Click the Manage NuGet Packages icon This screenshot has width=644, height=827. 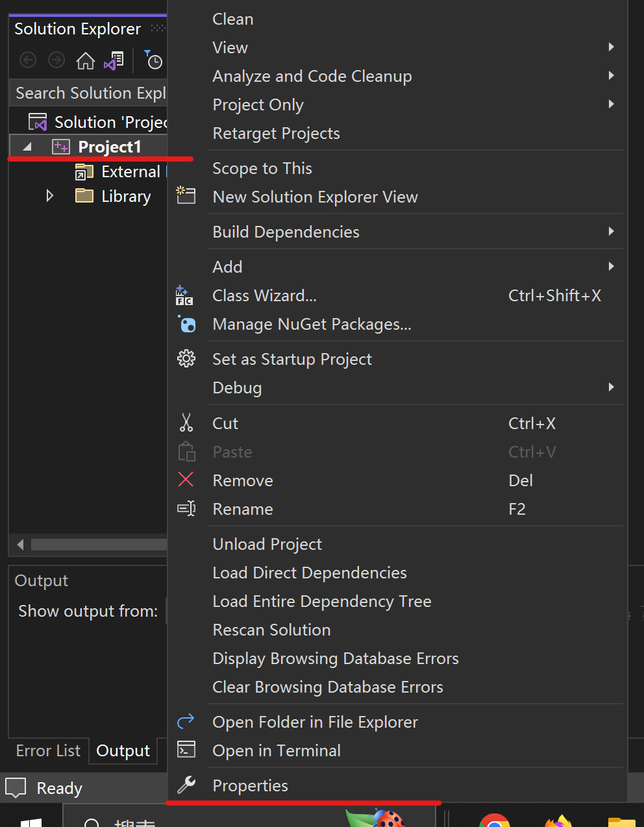point(186,324)
